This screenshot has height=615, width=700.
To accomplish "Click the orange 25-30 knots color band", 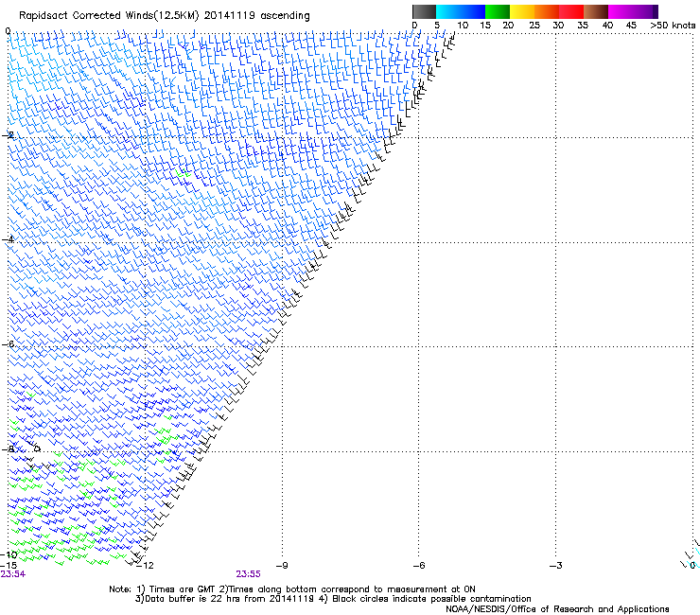I will [x=547, y=11].
